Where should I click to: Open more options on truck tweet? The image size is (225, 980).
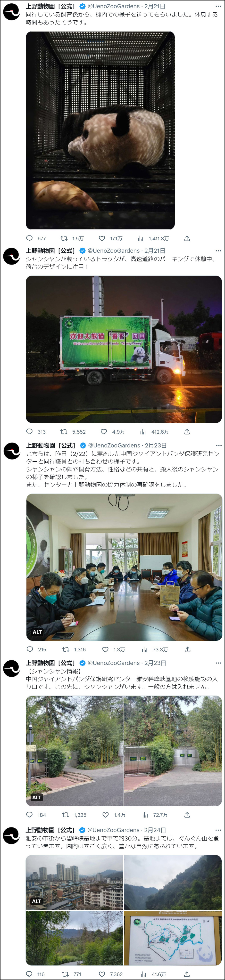click(218, 251)
